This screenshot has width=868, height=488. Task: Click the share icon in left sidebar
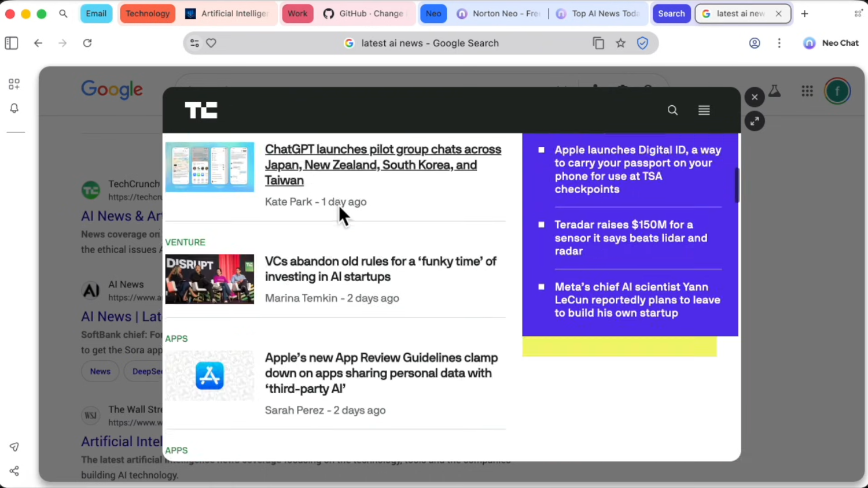coord(14,471)
